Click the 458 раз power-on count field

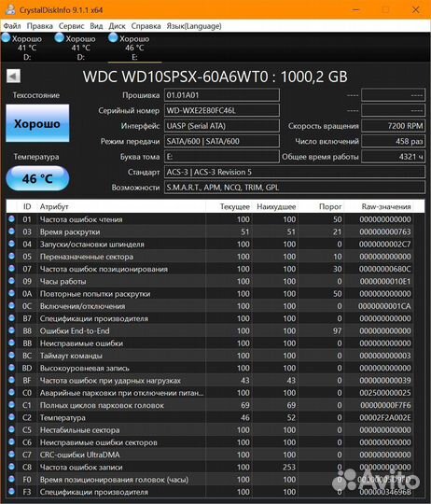(393, 142)
